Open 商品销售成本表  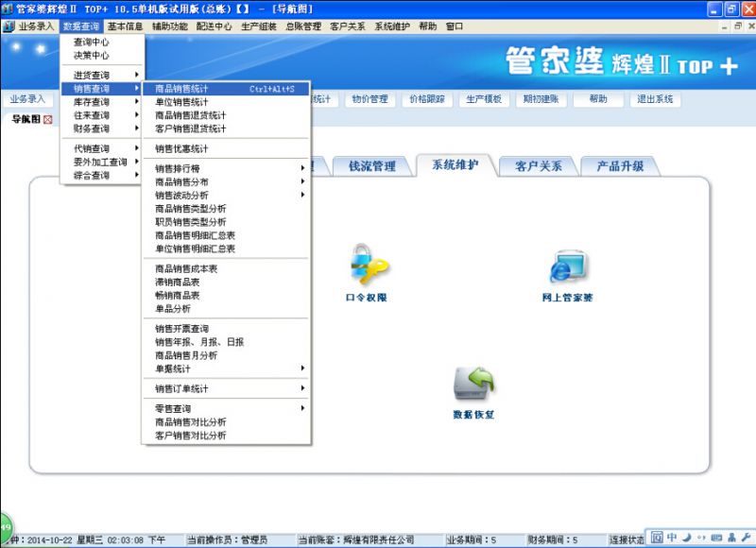point(226,269)
